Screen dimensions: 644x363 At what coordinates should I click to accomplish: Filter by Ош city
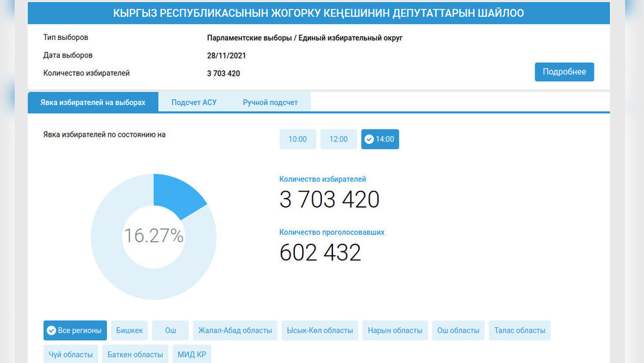click(x=171, y=331)
